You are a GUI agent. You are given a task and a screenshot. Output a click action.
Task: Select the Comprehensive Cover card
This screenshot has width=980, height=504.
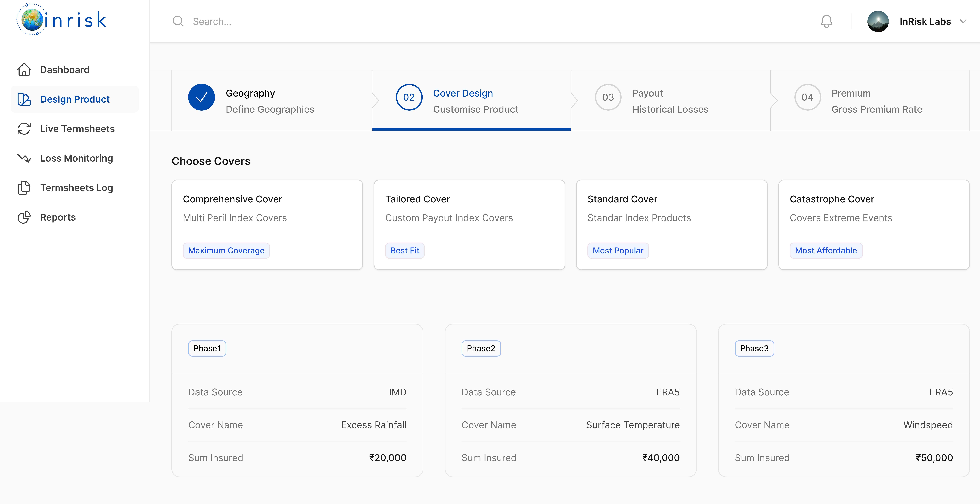coord(267,225)
